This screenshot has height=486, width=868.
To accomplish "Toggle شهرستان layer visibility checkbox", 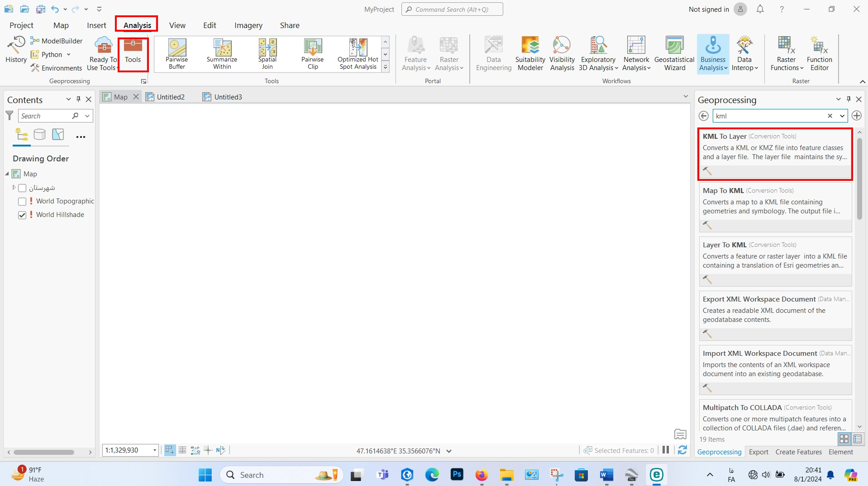I will pos(22,188).
